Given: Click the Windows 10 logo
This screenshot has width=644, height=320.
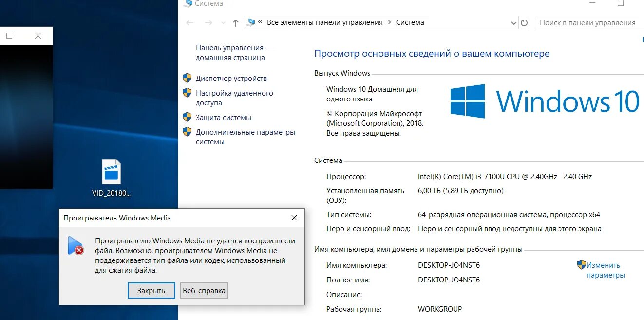Looking at the screenshot, I should (x=545, y=101).
